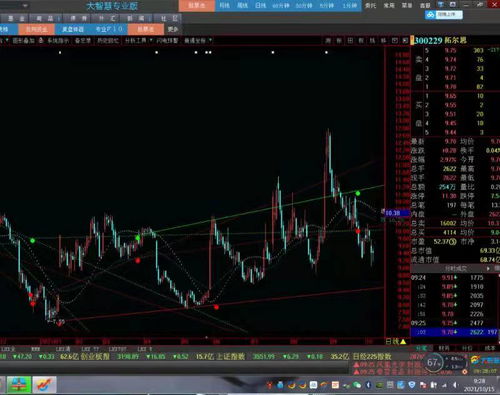Click the 更多 button
This screenshot has height=395, width=500.
click(173, 29)
